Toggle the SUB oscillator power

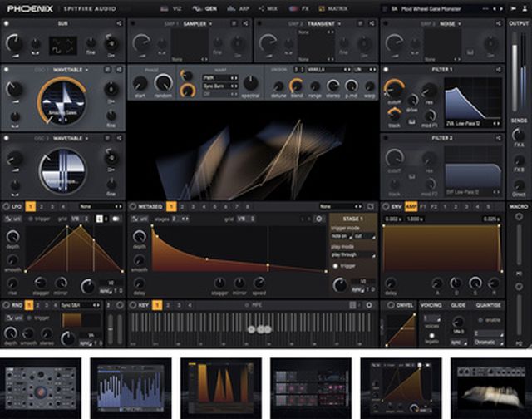(x=6, y=23)
